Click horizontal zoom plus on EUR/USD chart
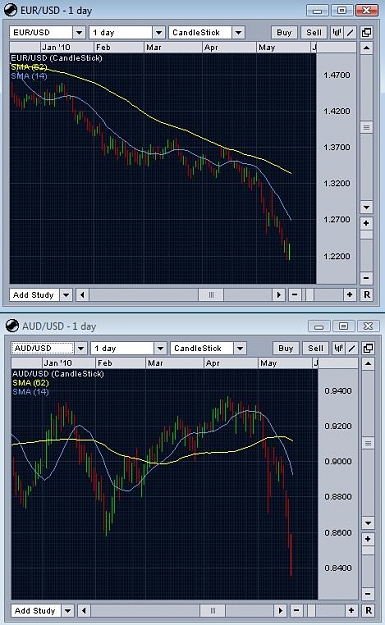385x625 pixels. coord(350,295)
